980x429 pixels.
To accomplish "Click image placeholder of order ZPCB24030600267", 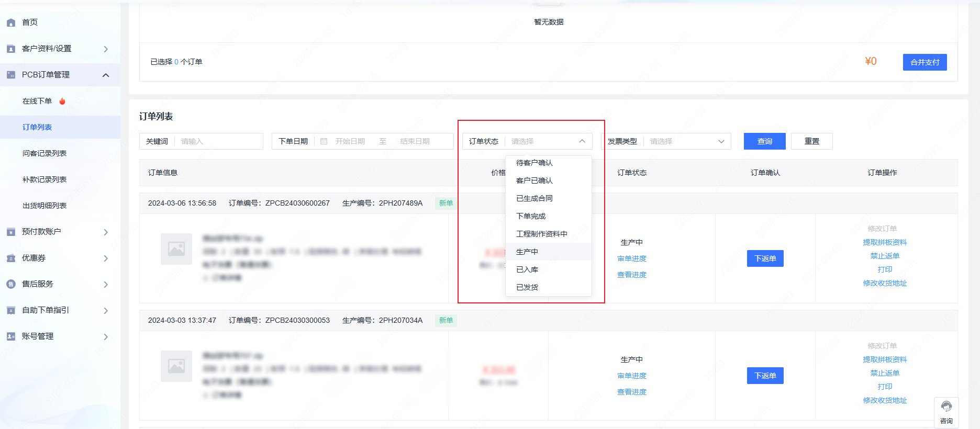I will (176, 249).
